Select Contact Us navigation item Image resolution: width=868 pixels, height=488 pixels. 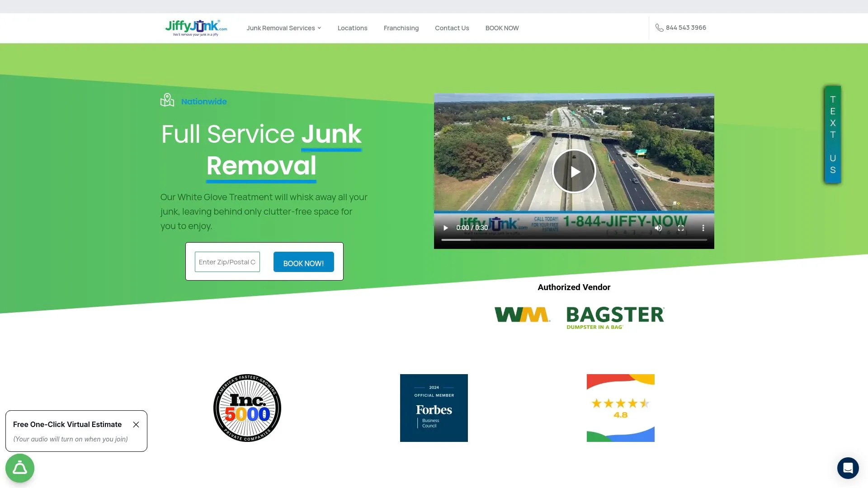coord(452,28)
